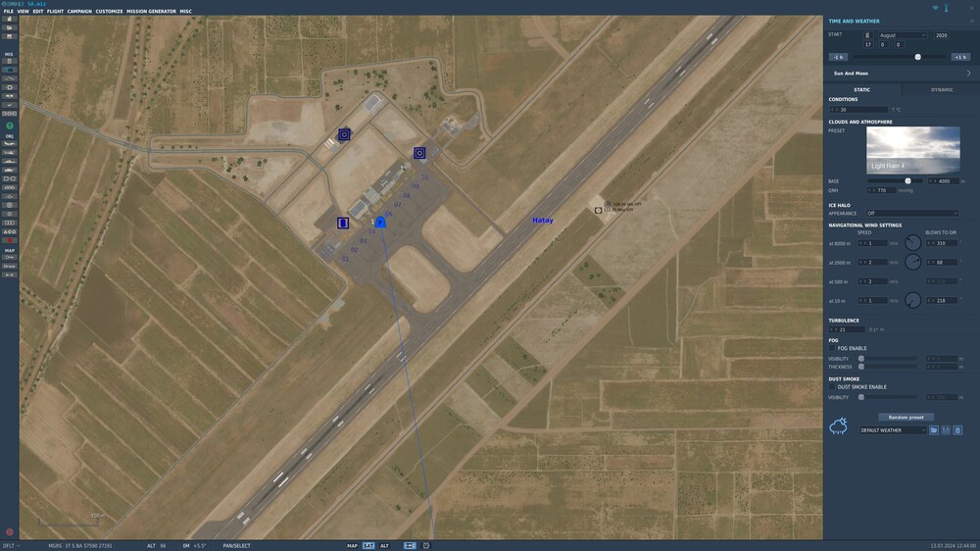The width and height of the screenshot is (980, 551).
Task: Select the ship group icon in sidebar
Action: pyautogui.click(x=10, y=170)
